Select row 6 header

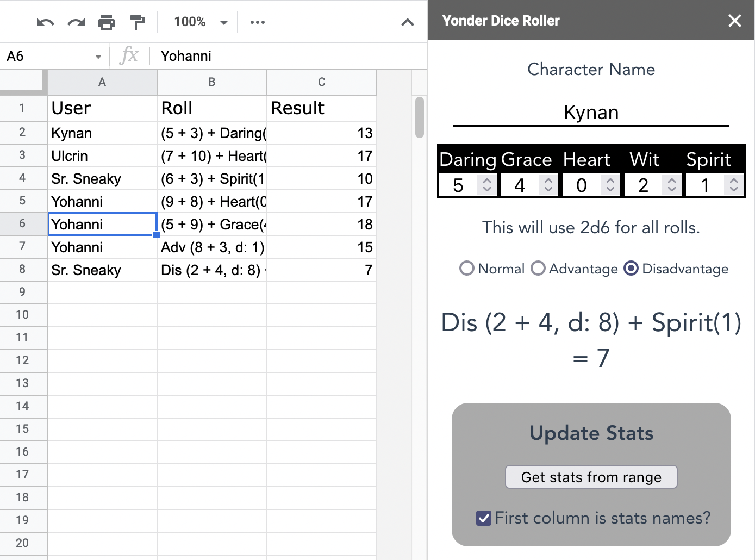(23, 224)
